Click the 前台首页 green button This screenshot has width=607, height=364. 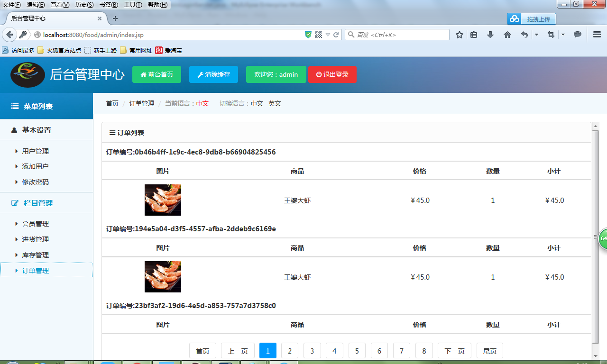[156, 74]
